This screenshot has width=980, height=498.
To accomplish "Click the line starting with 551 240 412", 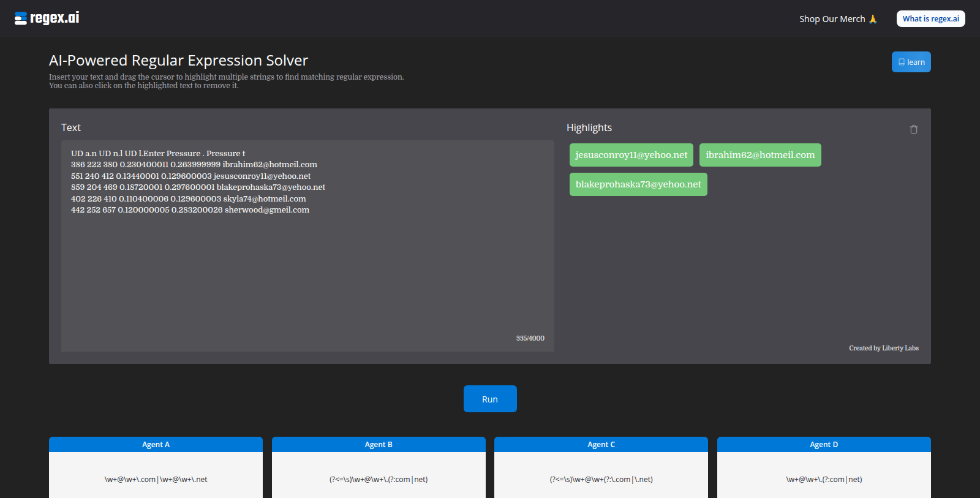I will [x=190, y=176].
